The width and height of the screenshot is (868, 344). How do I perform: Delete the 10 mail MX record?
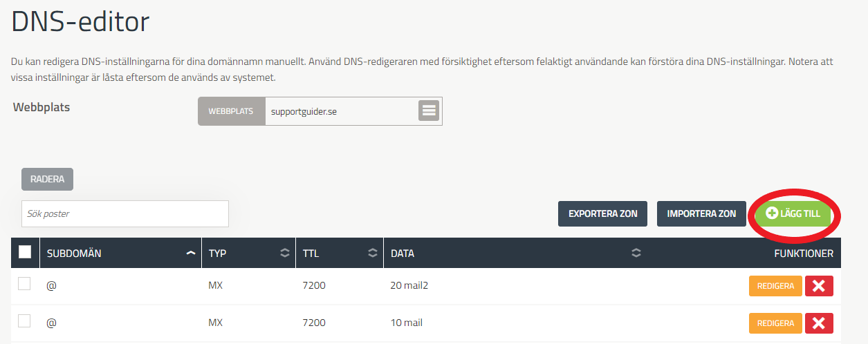pyautogui.click(x=819, y=323)
